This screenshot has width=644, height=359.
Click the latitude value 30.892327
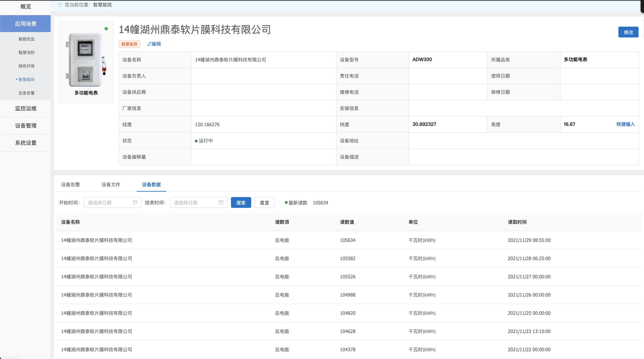[x=424, y=124]
